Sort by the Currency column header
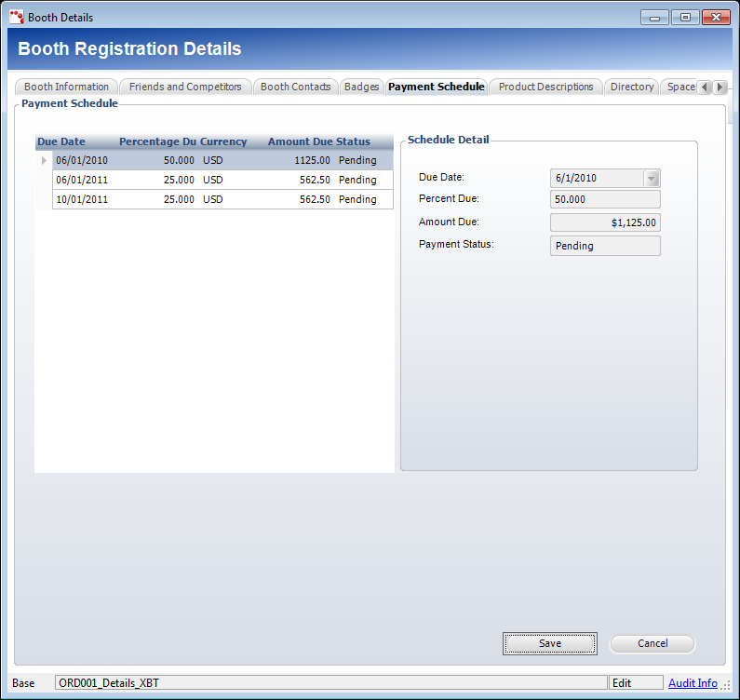This screenshot has height=700, width=740. coord(223,141)
